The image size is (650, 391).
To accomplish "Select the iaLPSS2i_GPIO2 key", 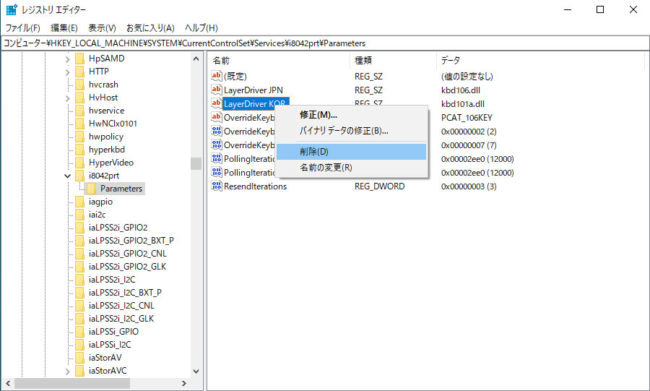I will pos(118,228).
